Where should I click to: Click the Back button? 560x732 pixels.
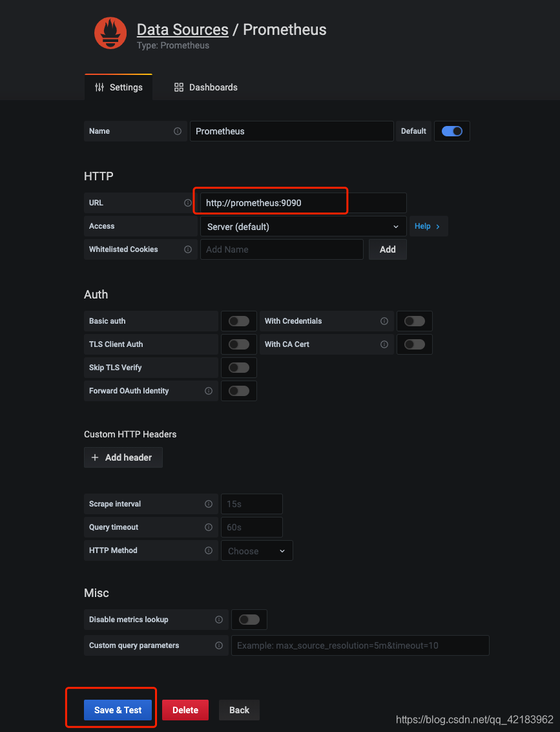(239, 710)
